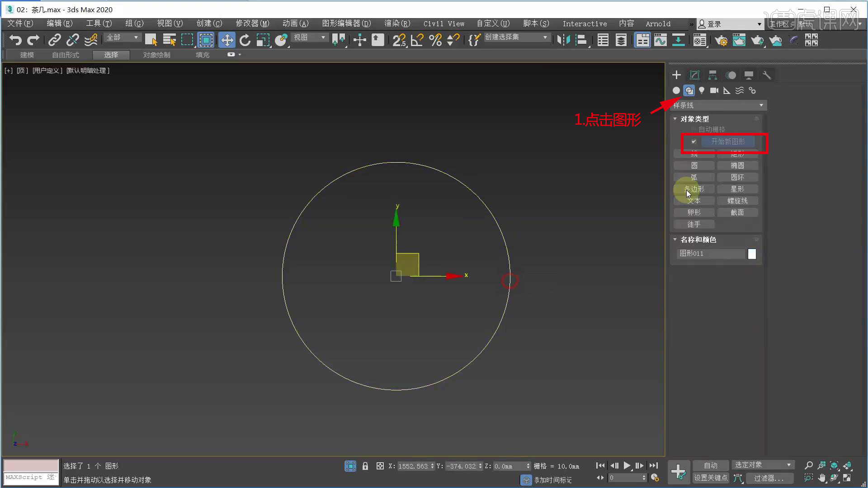868x488 pixels.
Task: Select the 建模 ribbon tab
Action: click(27, 55)
